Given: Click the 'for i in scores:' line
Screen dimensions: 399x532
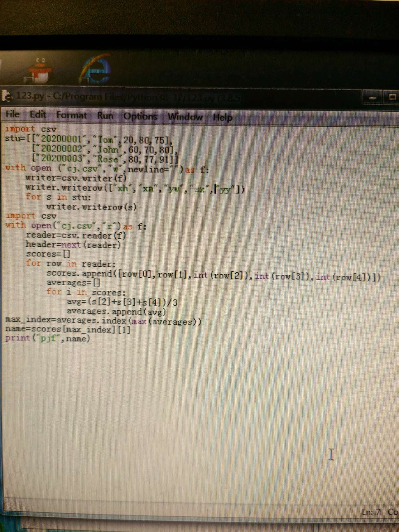Looking at the screenshot, I should pyautogui.click(x=86, y=292).
